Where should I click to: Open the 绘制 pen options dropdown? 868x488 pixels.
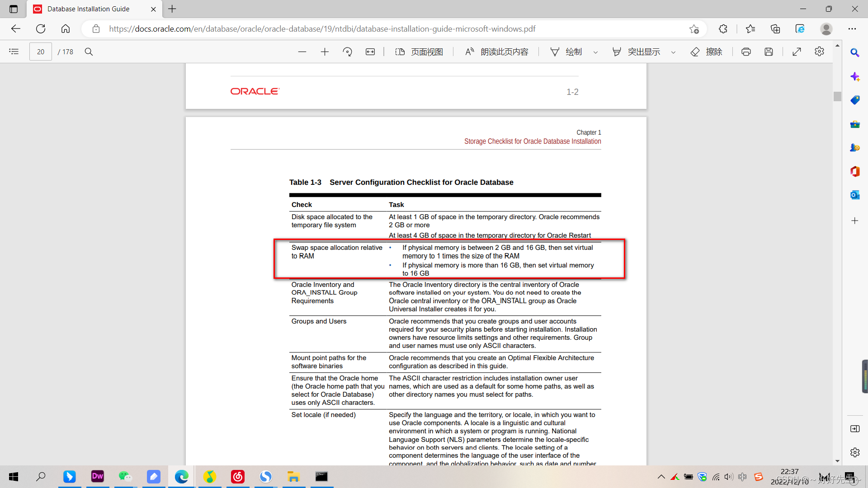pos(596,52)
